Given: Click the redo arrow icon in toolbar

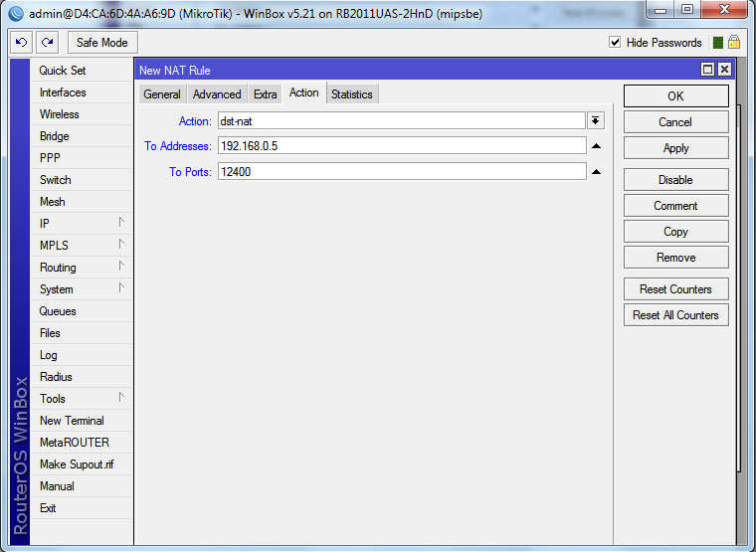Looking at the screenshot, I should tap(47, 43).
